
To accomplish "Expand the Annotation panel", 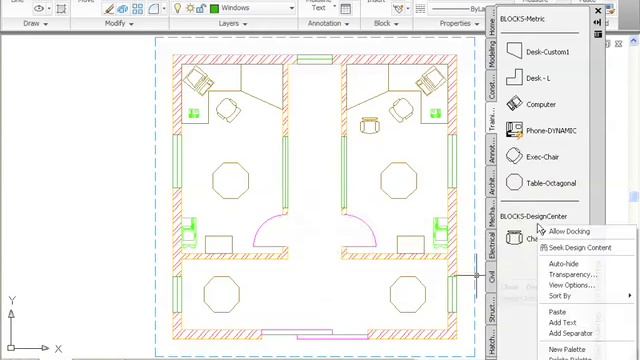I will (x=329, y=24).
